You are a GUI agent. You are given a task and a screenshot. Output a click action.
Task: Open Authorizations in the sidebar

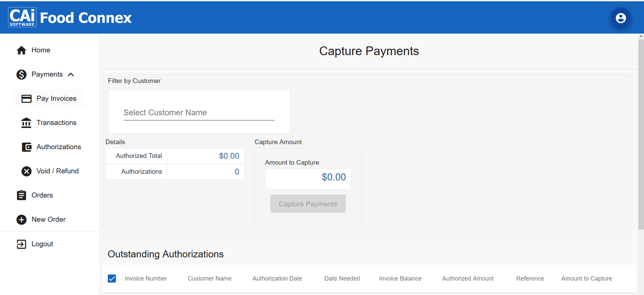pyautogui.click(x=59, y=147)
